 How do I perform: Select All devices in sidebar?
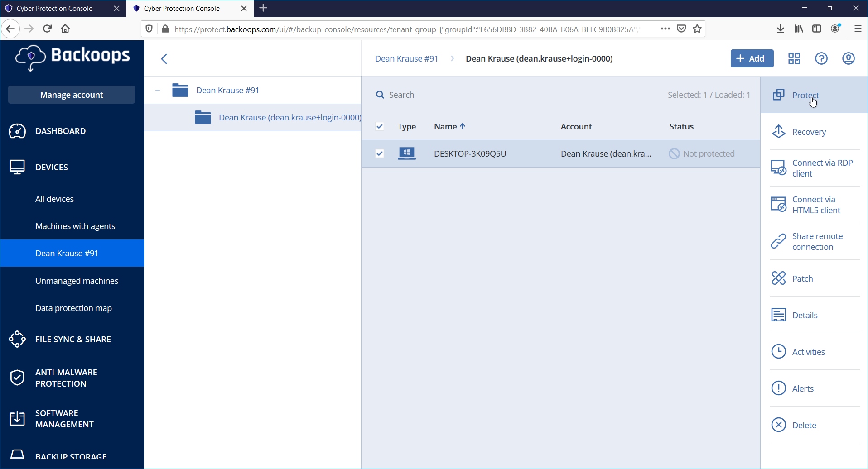(54, 199)
